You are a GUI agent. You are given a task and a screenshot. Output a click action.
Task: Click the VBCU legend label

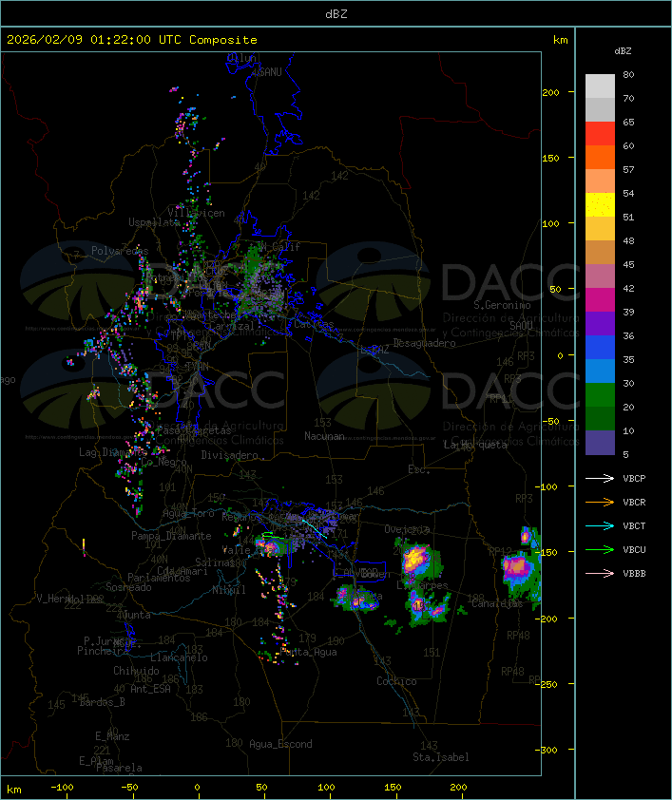[634, 550]
